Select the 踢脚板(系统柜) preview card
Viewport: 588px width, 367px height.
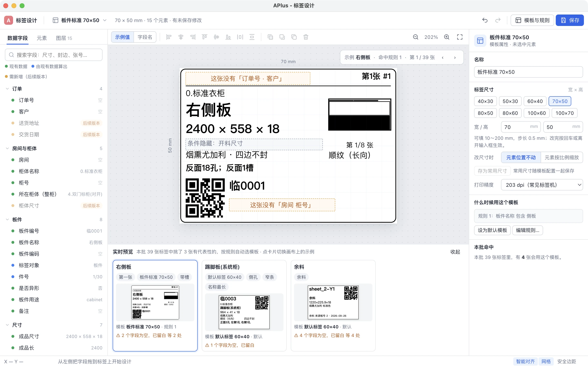(244, 305)
